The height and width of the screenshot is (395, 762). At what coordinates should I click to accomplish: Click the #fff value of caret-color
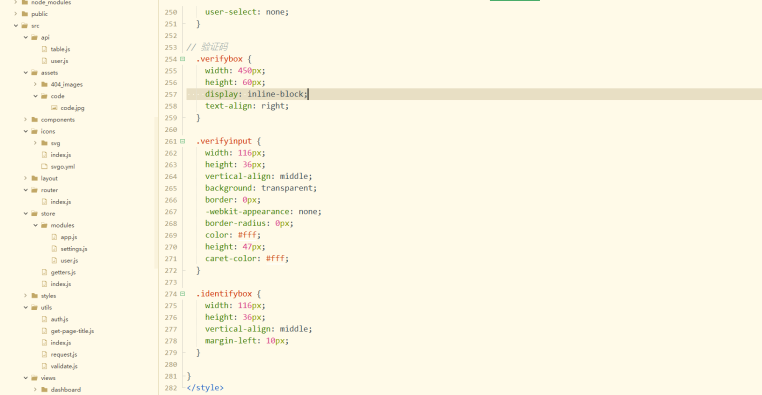pos(275,258)
